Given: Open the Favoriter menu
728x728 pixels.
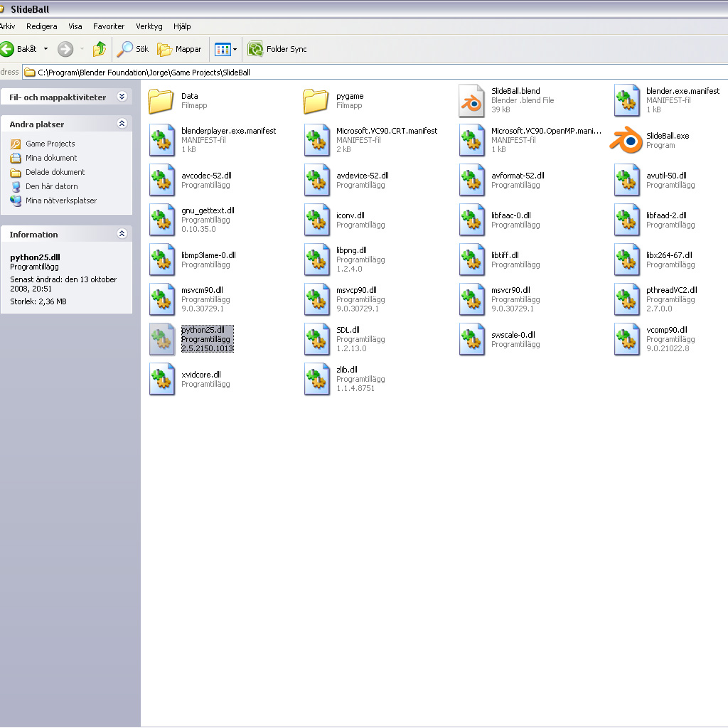Looking at the screenshot, I should (x=109, y=26).
